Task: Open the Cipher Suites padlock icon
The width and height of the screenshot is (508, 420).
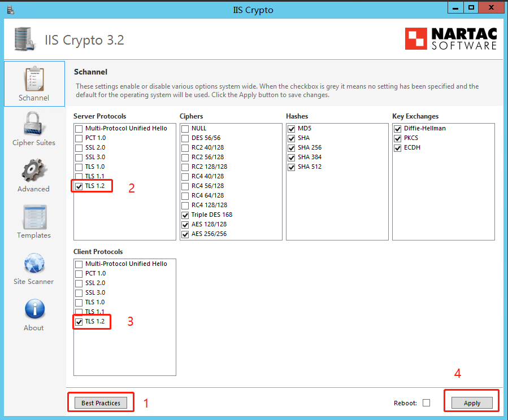Action: (34, 124)
